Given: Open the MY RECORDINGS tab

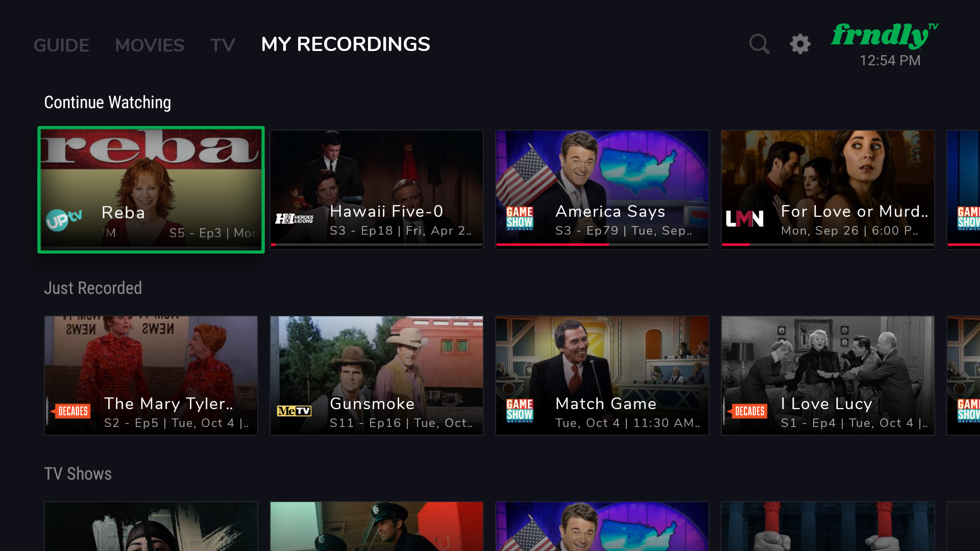Looking at the screenshot, I should pyautogui.click(x=346, y=44).
